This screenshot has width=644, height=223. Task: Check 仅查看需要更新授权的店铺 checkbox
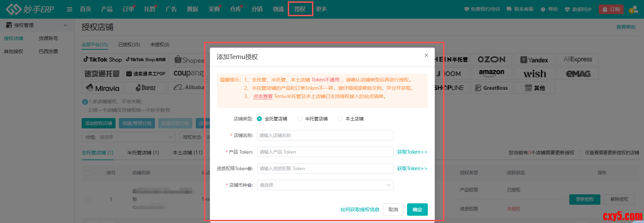pos(580,153)
